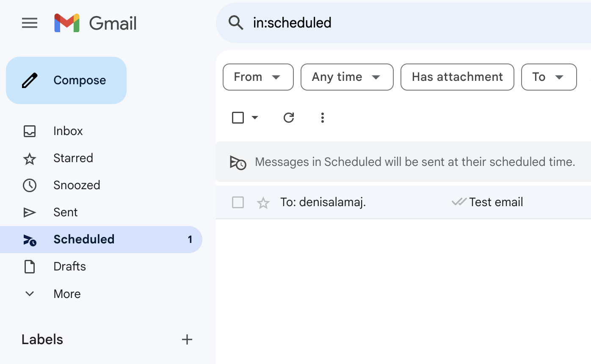This screenshot has width=591, height=364.
Task: Refresh the Scheduled message list
Action: point(289,118)
